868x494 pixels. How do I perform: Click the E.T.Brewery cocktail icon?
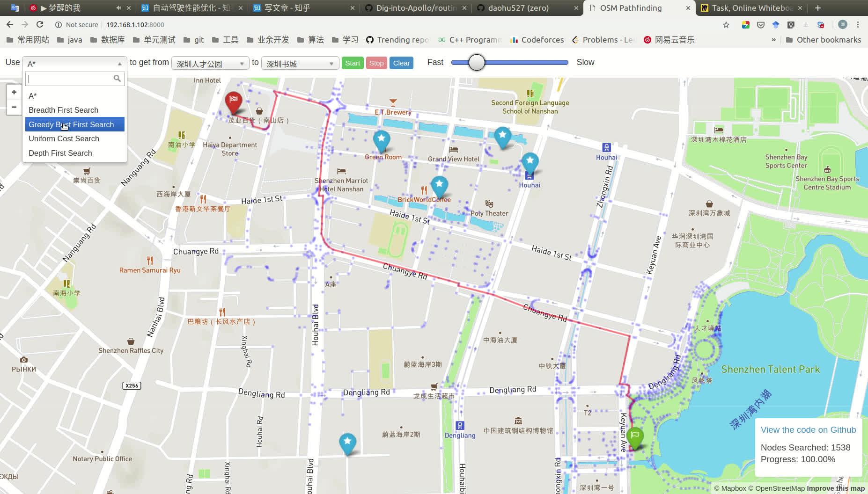(x=393, y=102)
